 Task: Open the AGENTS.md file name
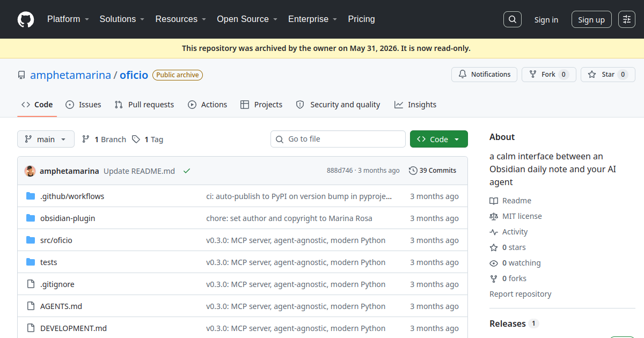(x=61, y=306)
